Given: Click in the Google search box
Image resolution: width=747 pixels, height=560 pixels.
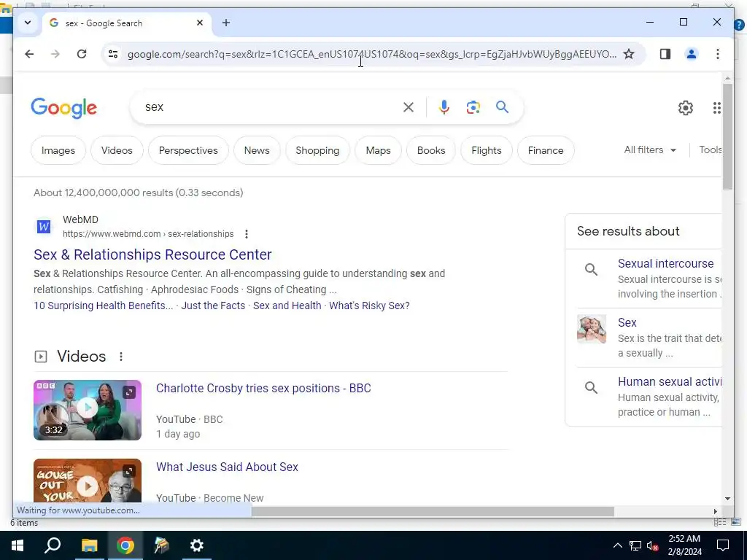Looking at the screenshot, I should tap(271, 107).
